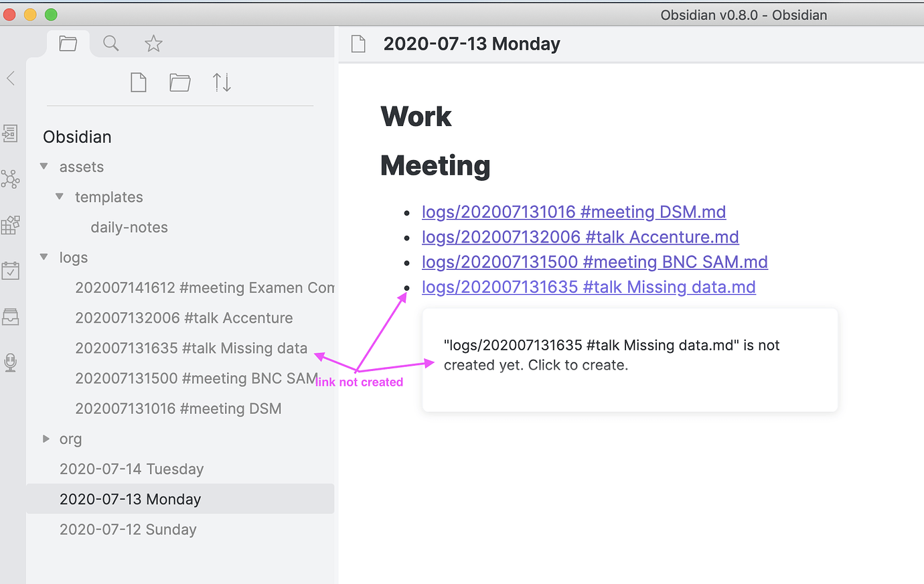Collapse the templates subfolder
The height and width of the screenshot is (584, 924).
(x=60, y=196)
